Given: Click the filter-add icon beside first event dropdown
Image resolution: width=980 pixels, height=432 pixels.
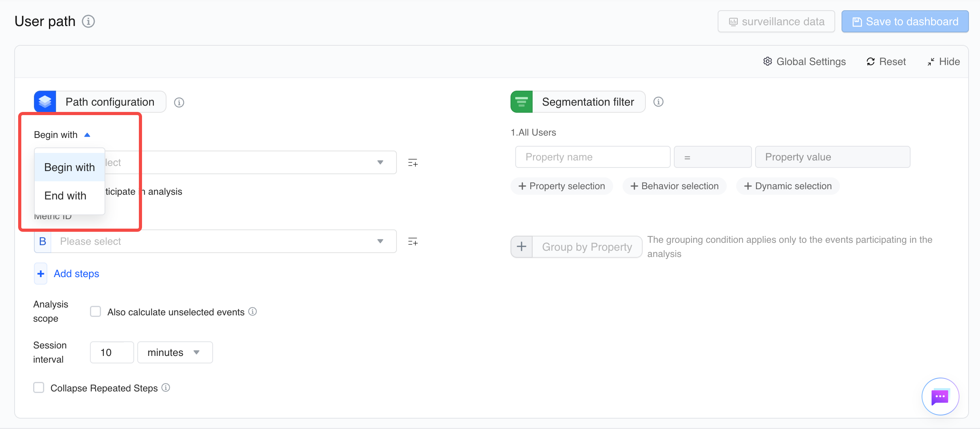Looking at the screenshot, I should (x=413, y=162).
